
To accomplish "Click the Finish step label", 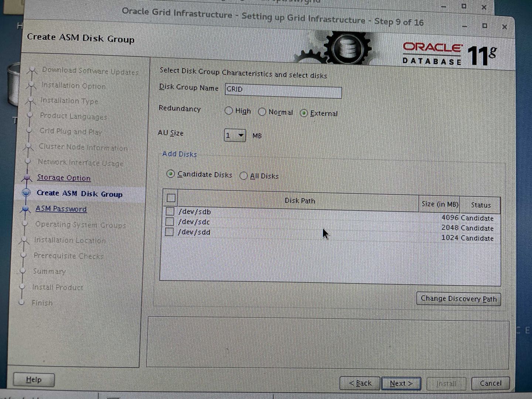I will coord(42,303).
